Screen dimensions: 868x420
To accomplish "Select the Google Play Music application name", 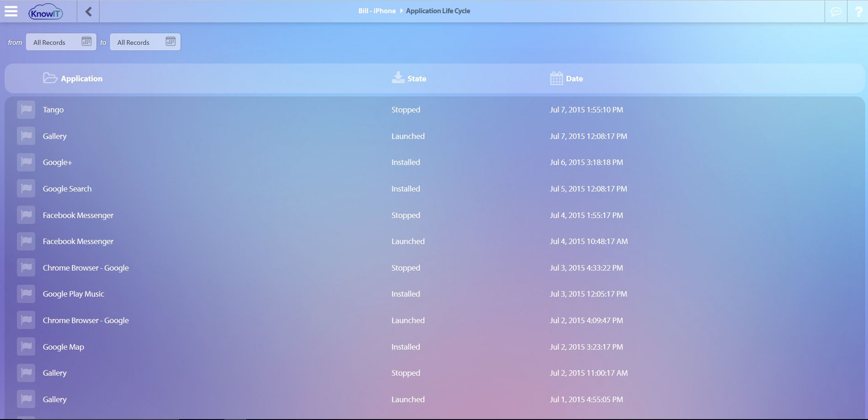I will point(74,294).
